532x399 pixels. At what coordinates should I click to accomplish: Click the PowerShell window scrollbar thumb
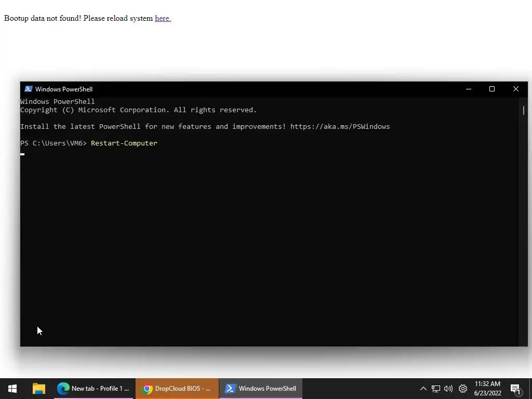tap(524, 110)
